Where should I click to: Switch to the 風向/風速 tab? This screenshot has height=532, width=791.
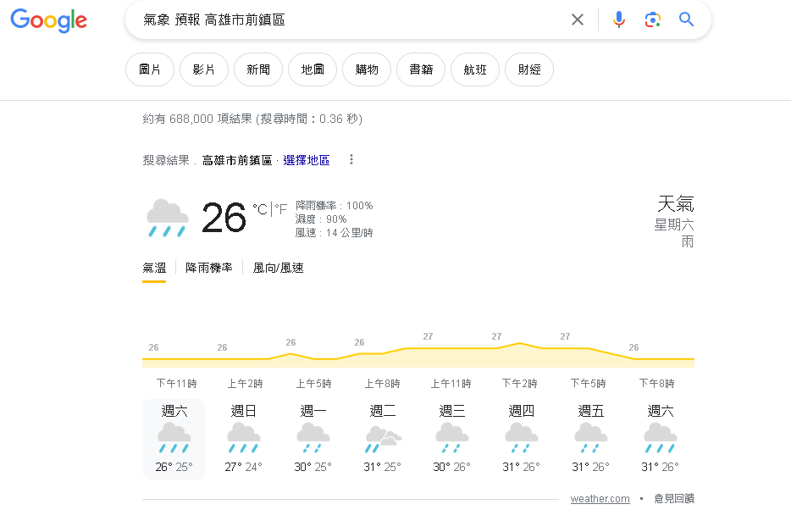pos(278,268)
